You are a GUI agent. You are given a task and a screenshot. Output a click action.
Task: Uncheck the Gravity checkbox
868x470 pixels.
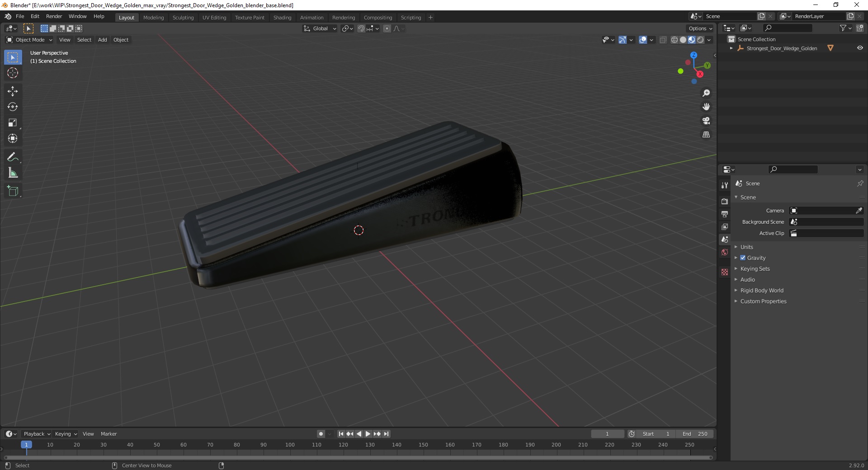pos(743,258)
